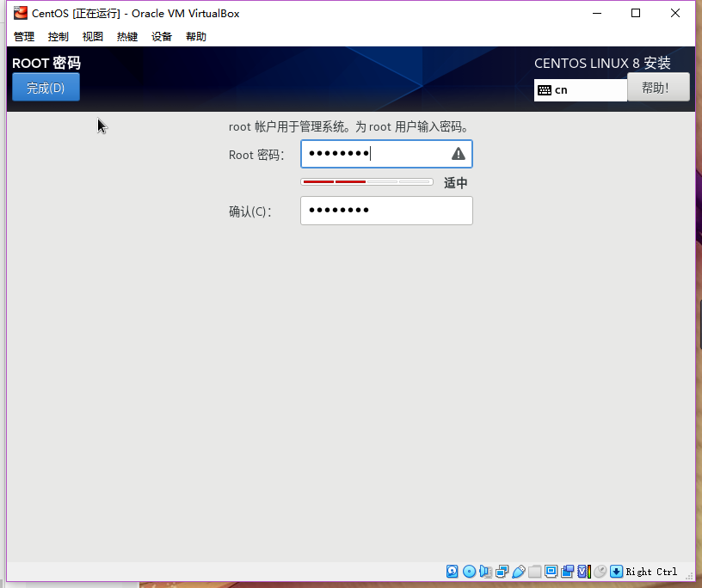Open the 设备 menu

coord(162,37)
